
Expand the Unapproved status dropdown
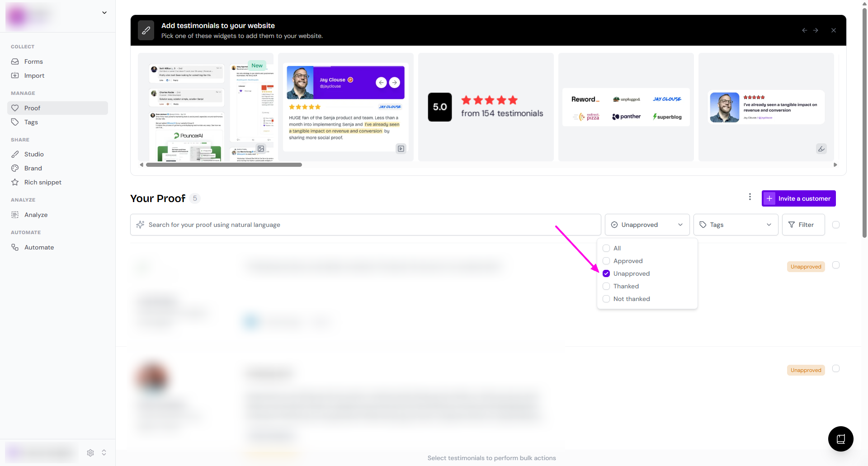tap(647, 225)
